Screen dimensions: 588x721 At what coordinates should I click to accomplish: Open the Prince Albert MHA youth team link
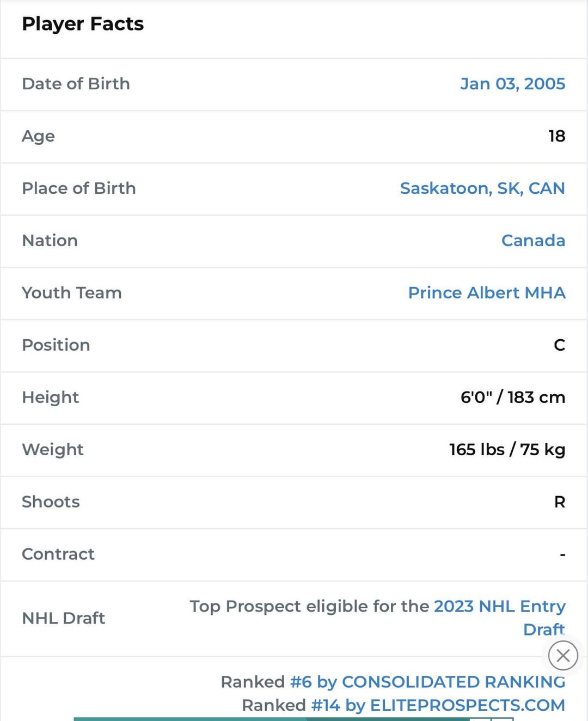tap(486, 293)
